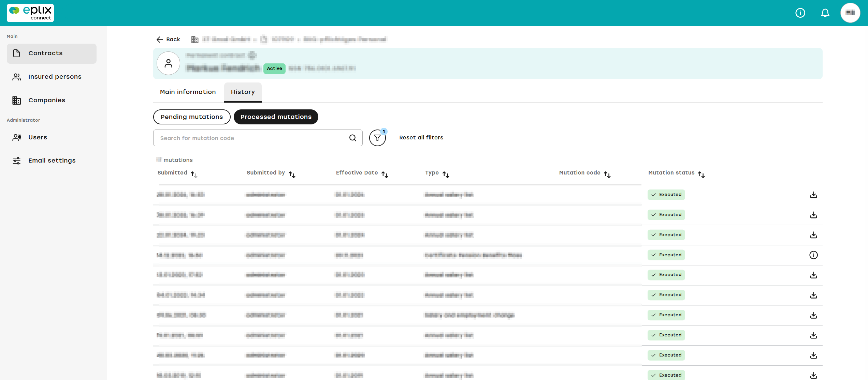
Task: Open the notifications bell
Action: 825,13
